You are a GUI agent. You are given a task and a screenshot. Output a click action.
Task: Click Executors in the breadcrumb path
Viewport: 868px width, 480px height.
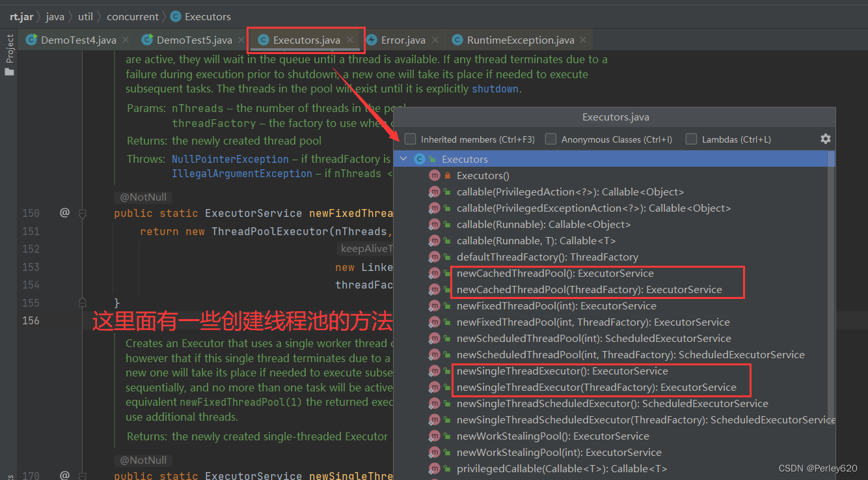[208, 16]
